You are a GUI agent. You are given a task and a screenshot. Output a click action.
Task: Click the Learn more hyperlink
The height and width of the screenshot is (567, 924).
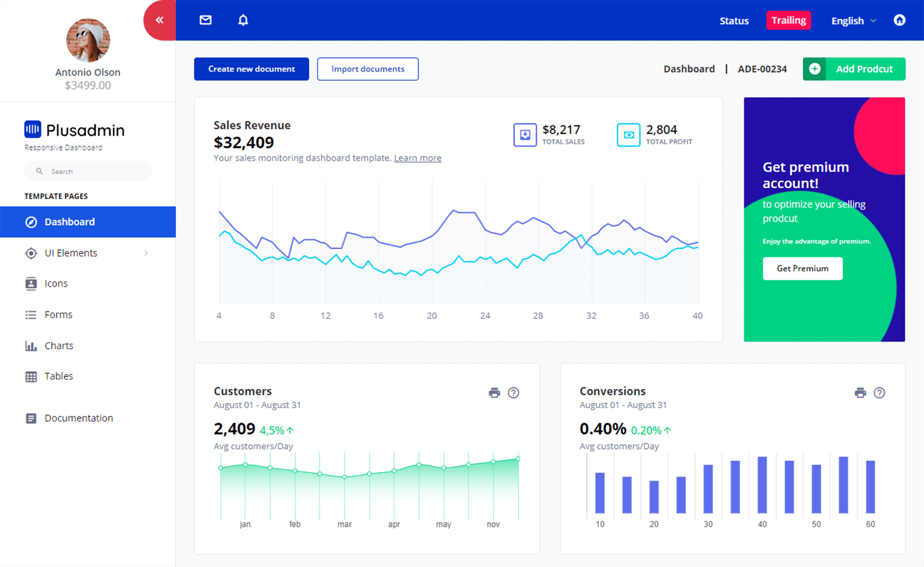pyautogui.click(x=418, y=158)
